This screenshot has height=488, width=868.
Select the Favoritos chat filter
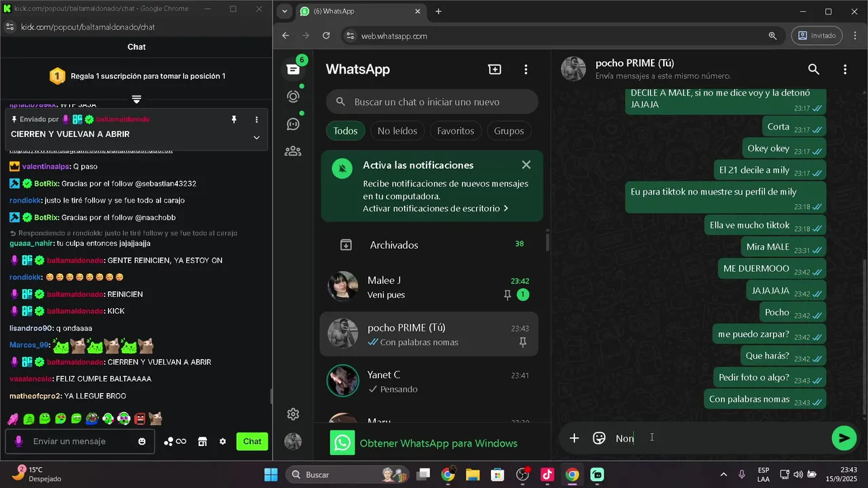(456, 131)
